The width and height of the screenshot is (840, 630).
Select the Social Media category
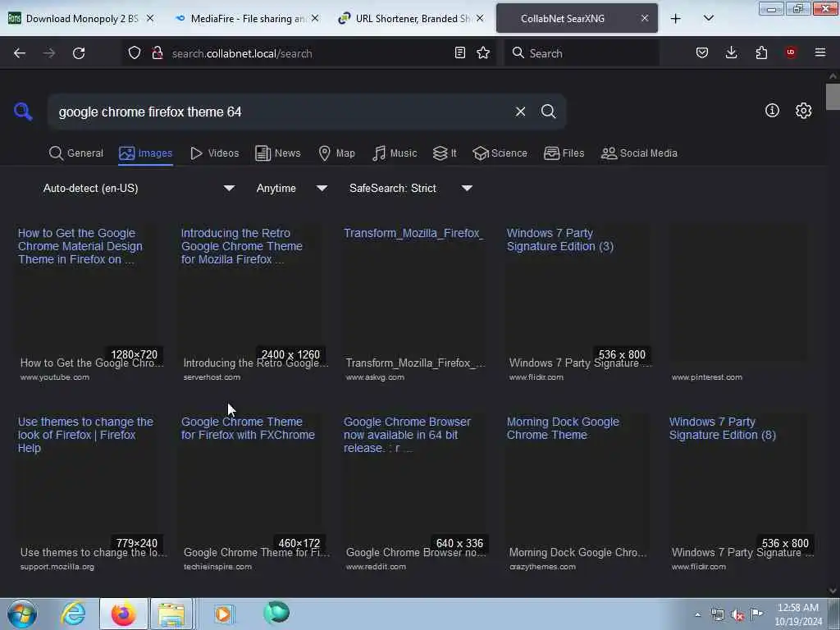point(639,153)
